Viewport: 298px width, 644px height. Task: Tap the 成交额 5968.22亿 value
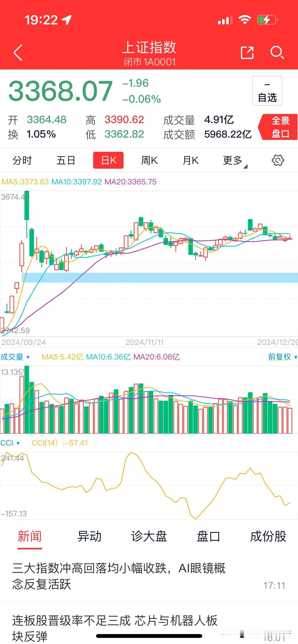point(228,134)
